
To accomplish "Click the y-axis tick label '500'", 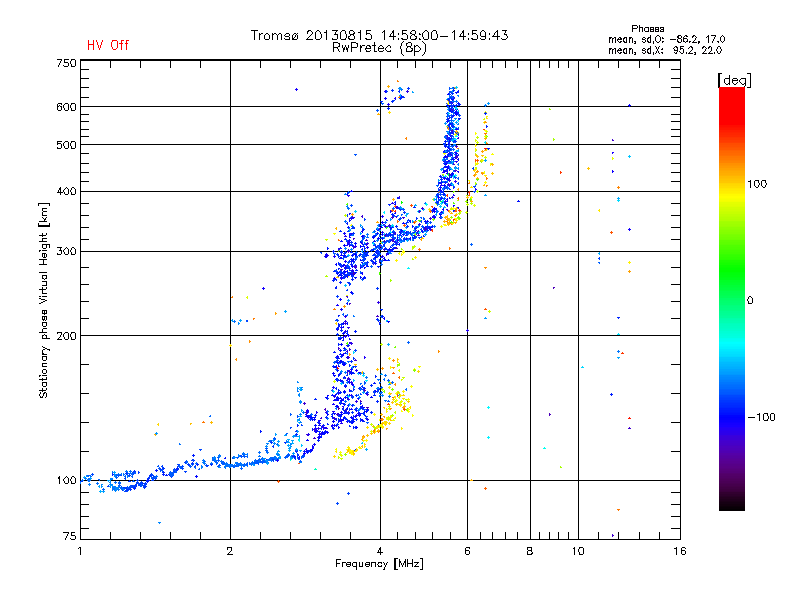I will [x=66, y=145].
